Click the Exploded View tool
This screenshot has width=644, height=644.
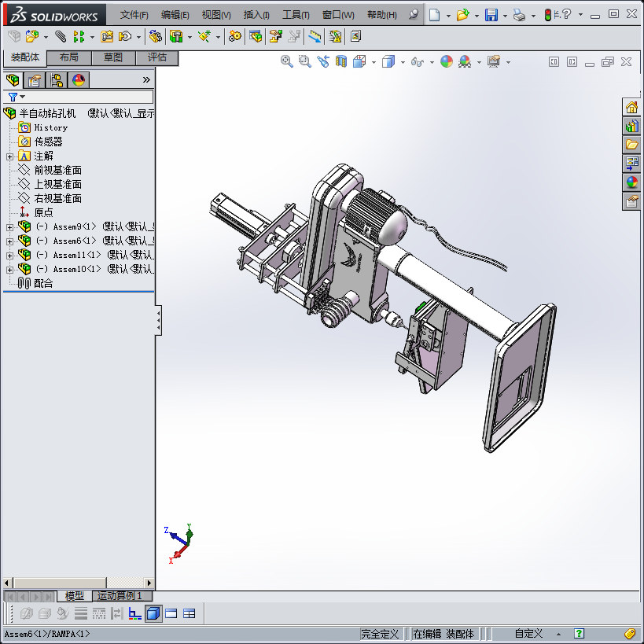(x=276, y=36)
